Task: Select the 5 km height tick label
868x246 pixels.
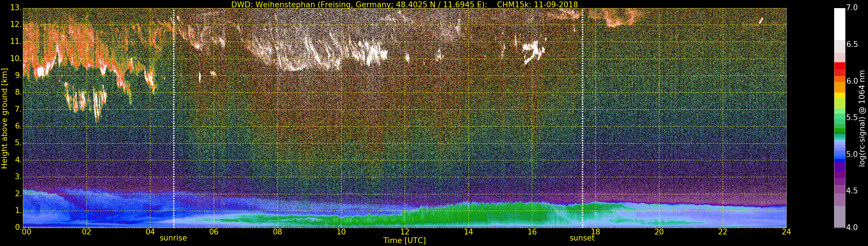Action: (x=18, y=143)
